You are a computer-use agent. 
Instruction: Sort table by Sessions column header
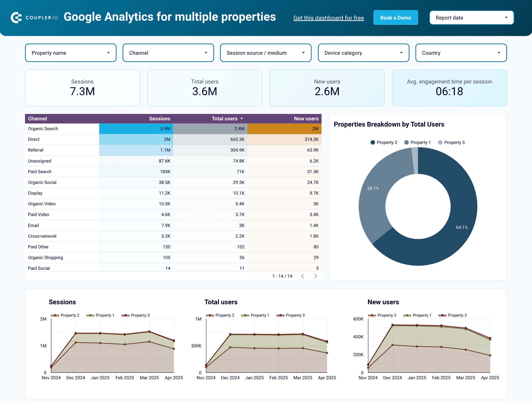160,118
